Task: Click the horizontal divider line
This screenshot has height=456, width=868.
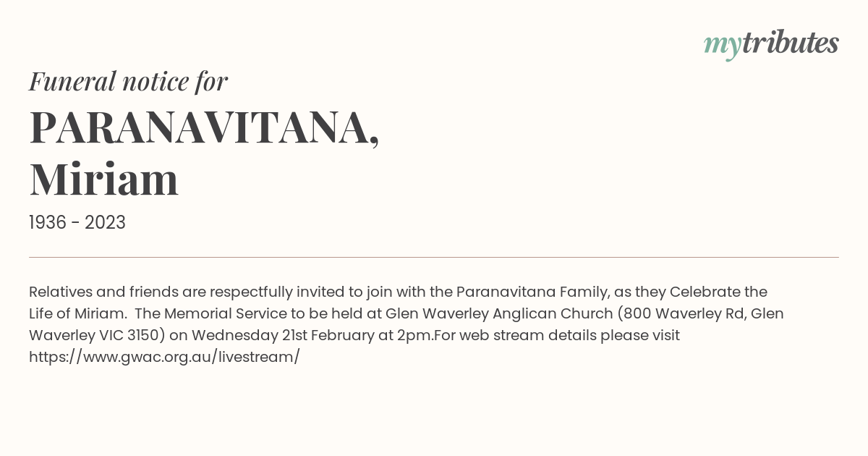Action: pos(434,257)
